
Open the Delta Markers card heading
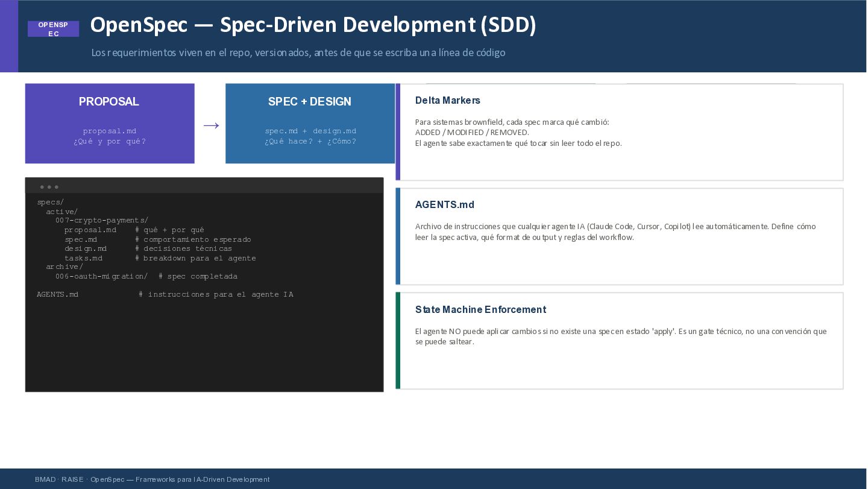(448, 100)
